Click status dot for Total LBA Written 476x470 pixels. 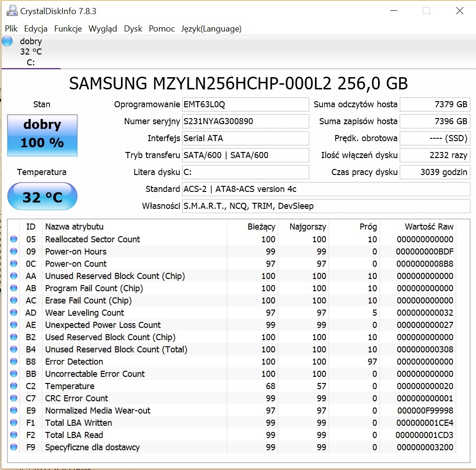click(14, 422)
